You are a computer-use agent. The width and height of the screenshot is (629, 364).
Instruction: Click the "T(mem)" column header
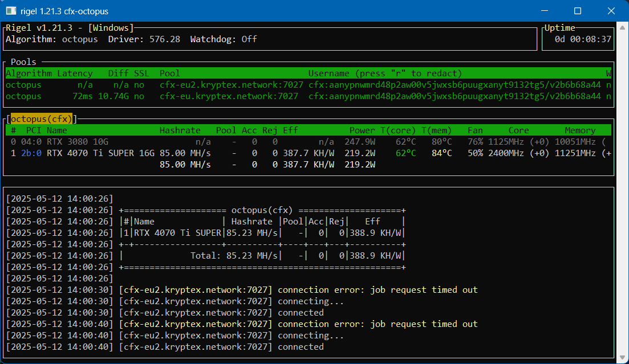(x=436, y=130)
